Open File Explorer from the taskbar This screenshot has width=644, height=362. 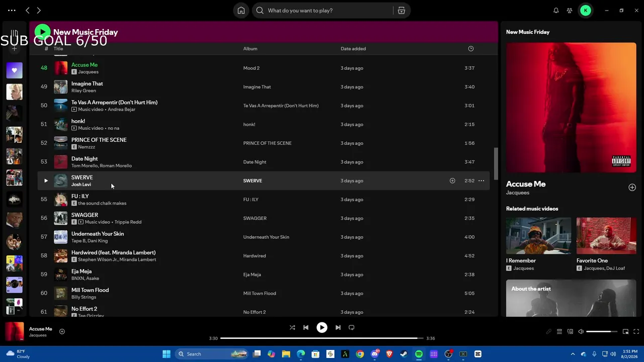click(x=286, y=354)
